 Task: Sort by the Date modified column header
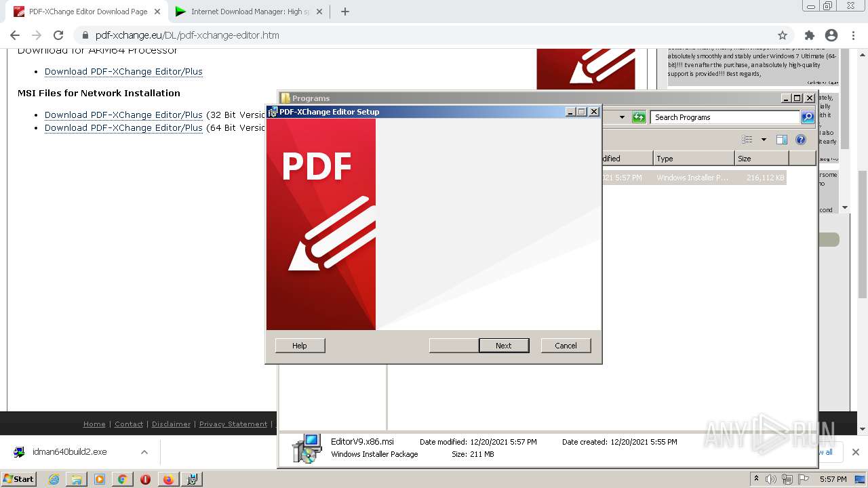(627, 159)
